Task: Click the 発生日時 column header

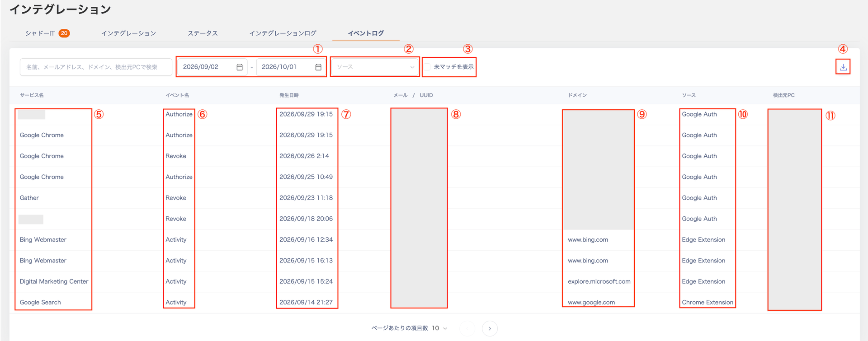Action: [x=289, y=95]
